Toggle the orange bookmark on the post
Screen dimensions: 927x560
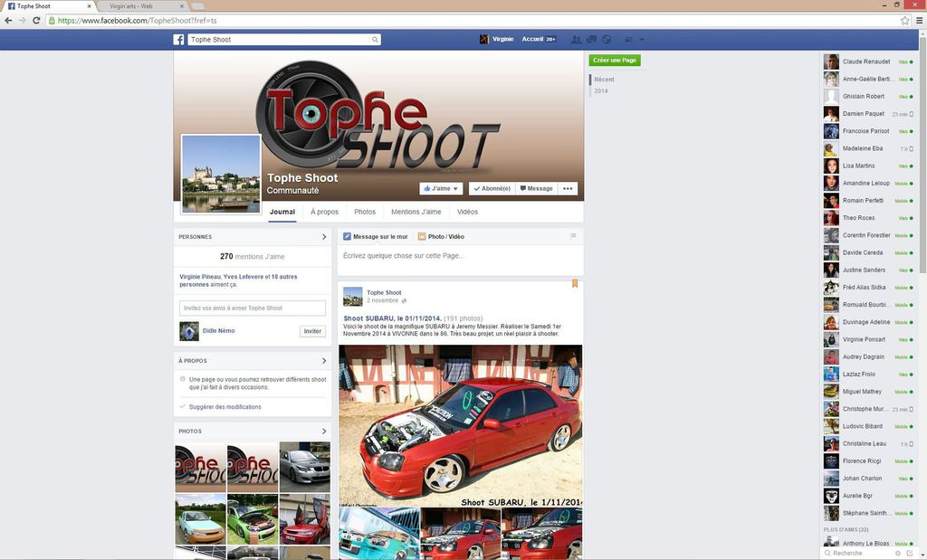(x=575, y=284)
